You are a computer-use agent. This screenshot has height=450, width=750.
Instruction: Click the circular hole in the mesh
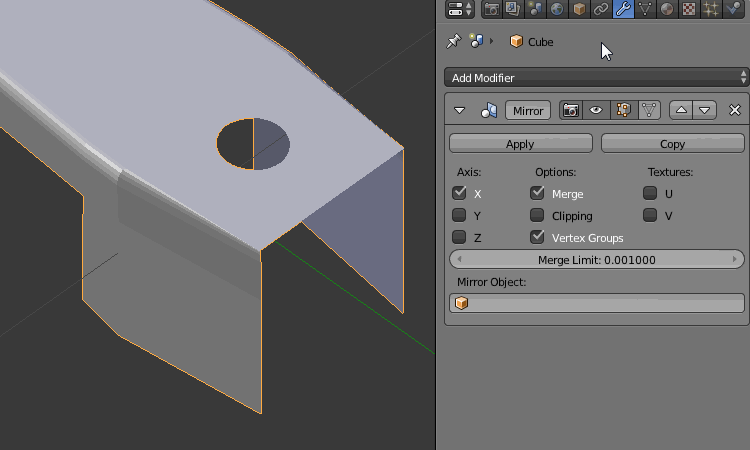coord(253,144)
